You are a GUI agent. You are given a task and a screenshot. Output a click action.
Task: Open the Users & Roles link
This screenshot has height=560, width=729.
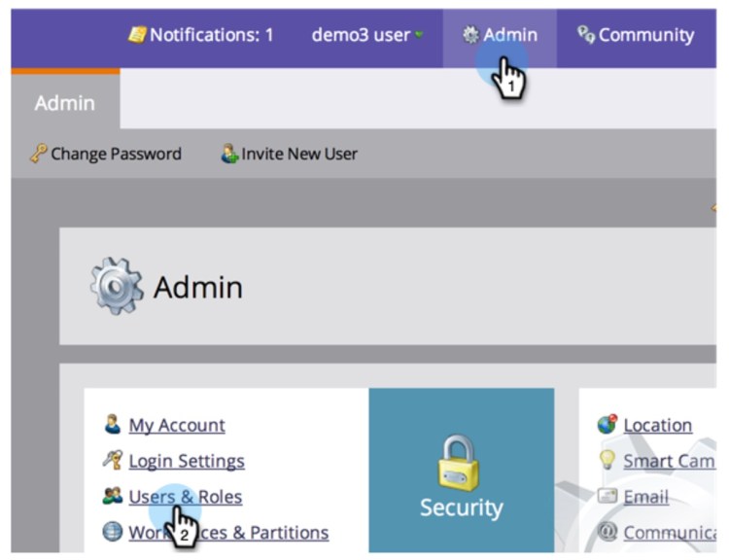[x=185, y=497]
